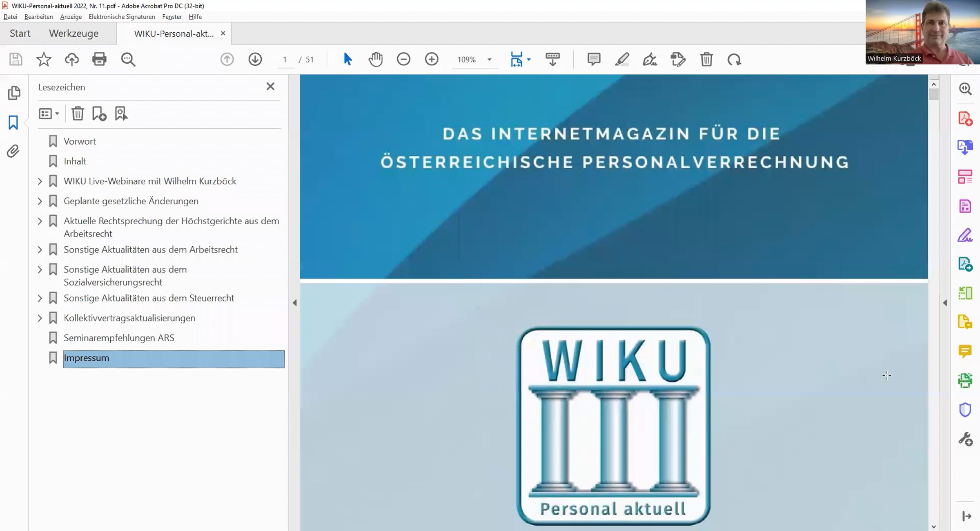Expand Sonstige Aktualitäten Arbeitsrecht bookmark

click(x=40, y=250)
